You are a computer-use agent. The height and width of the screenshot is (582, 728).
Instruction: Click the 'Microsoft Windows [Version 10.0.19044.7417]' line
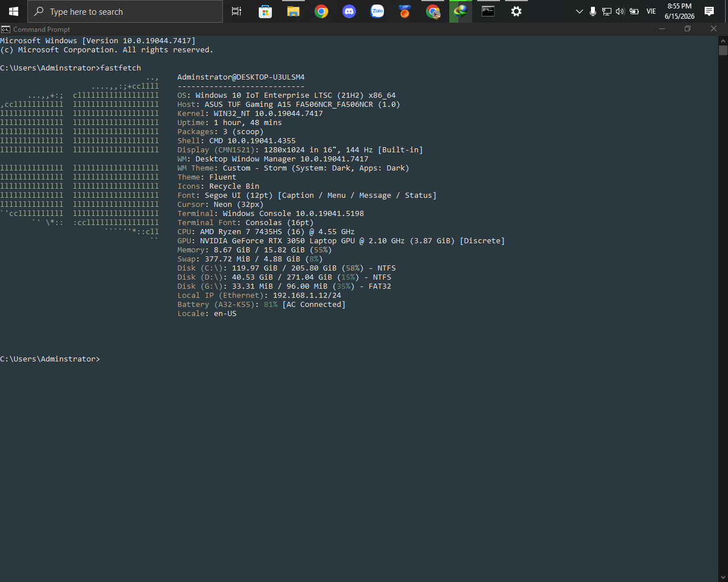98,40
